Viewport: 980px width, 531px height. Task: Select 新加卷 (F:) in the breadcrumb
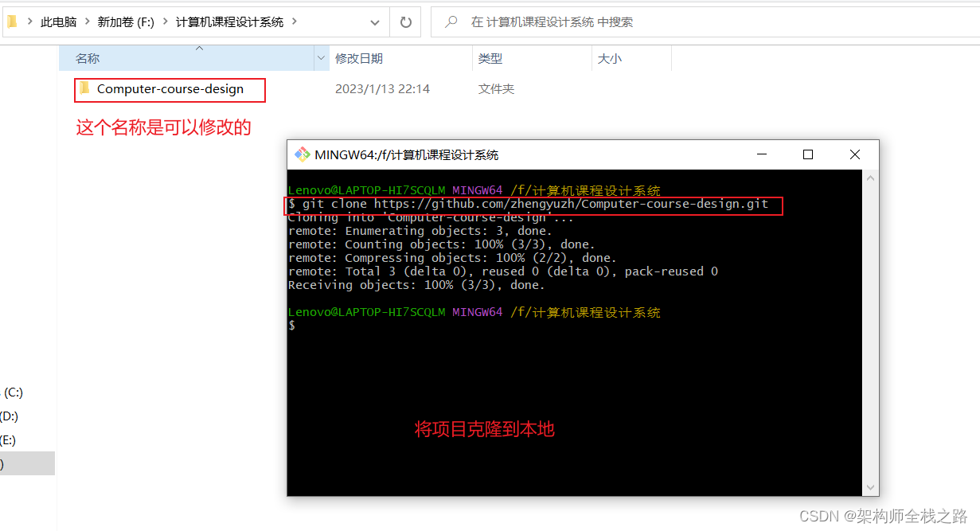(x=126, y=22)
